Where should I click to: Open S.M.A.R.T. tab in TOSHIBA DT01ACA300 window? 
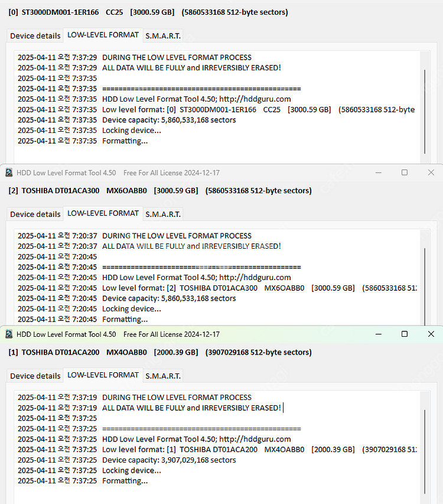click(x=163, y=214)
